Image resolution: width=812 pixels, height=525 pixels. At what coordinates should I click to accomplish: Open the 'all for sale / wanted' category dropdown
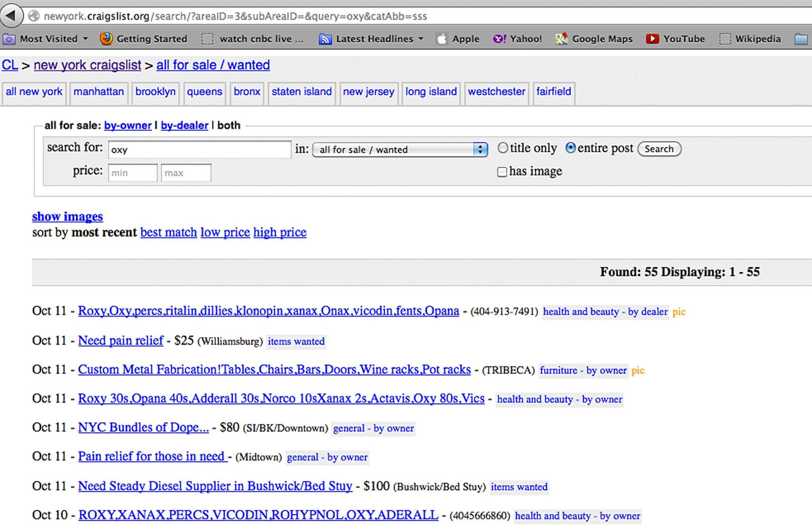tap(400, 150)
